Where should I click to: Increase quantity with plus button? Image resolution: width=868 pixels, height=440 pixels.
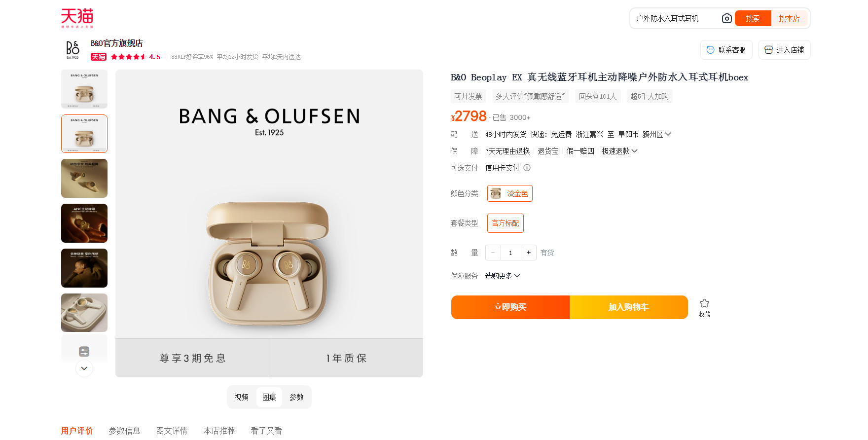[x=528, y=253]
